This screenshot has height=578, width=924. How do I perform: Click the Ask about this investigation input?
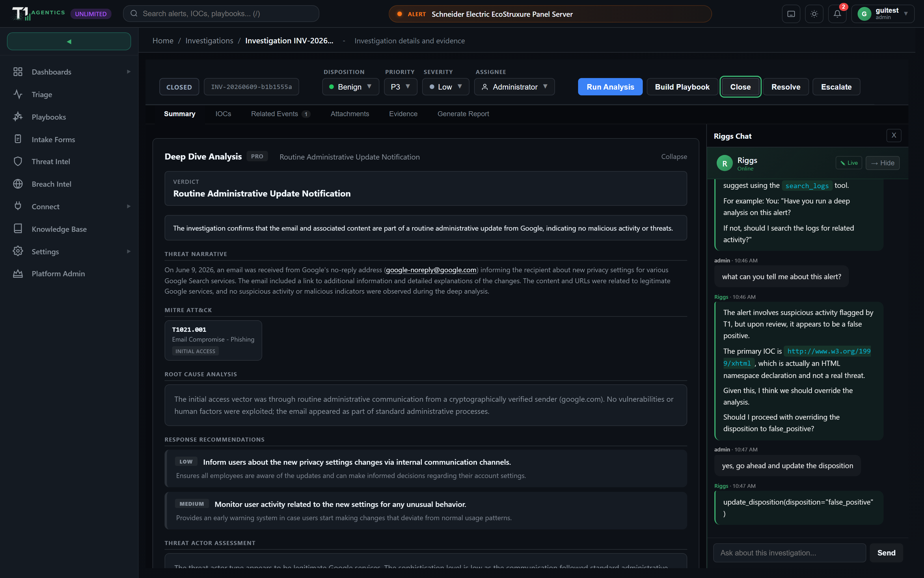pos(790,553)
